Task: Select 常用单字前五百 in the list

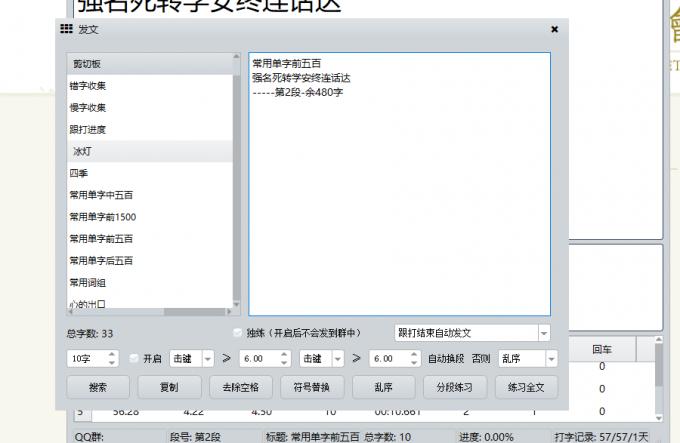Action: click(150, 239)
